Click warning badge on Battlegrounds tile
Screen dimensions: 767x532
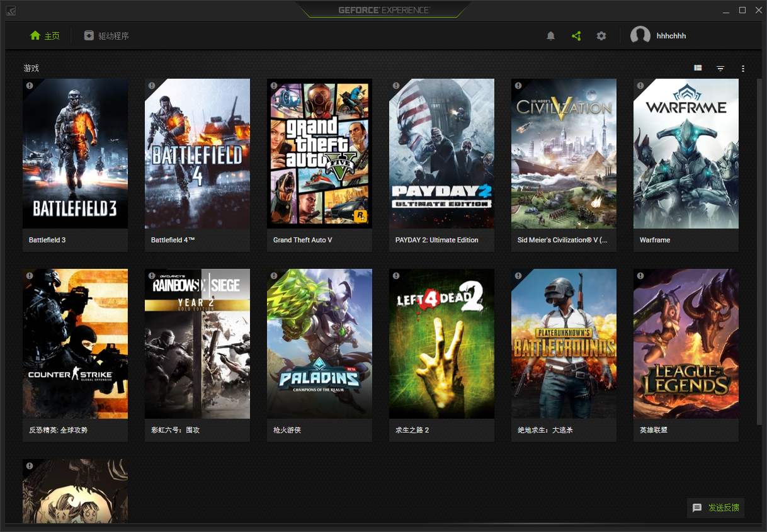(x=518, y=276)
